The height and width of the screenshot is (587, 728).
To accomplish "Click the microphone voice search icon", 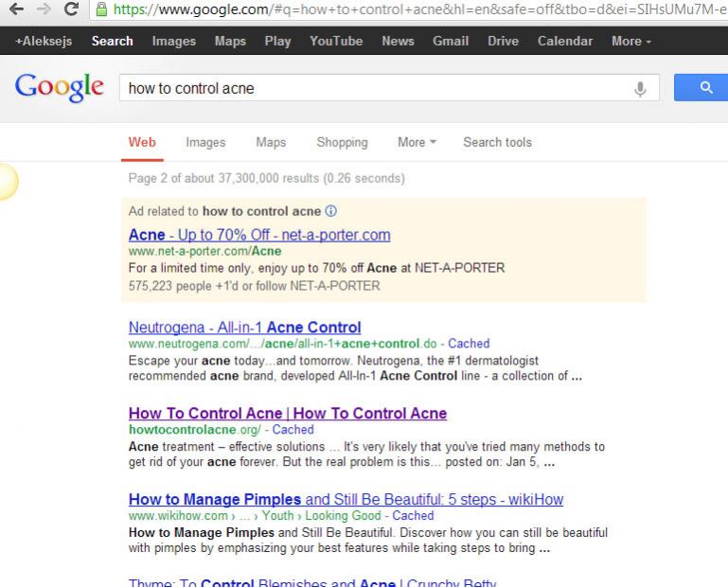I will [x=640, y=88].
